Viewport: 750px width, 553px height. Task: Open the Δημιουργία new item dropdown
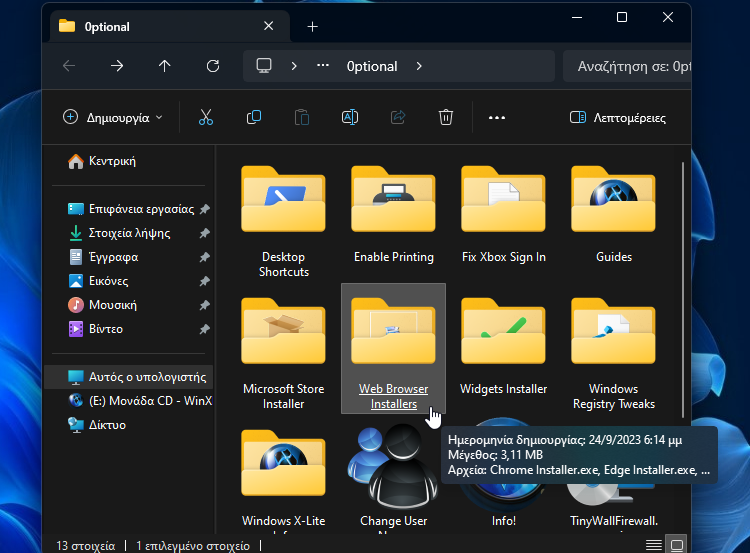(113, 118)
